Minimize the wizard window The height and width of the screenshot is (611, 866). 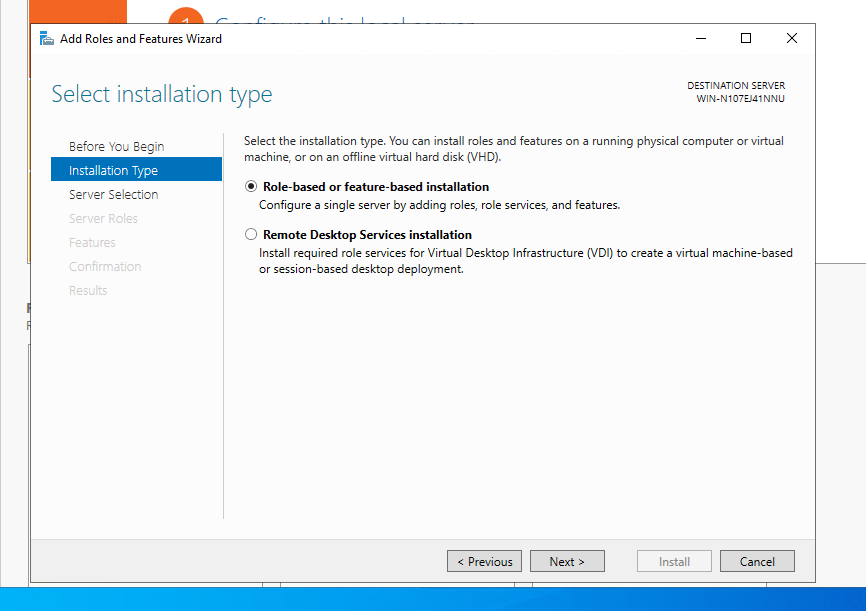click(700, 39)
